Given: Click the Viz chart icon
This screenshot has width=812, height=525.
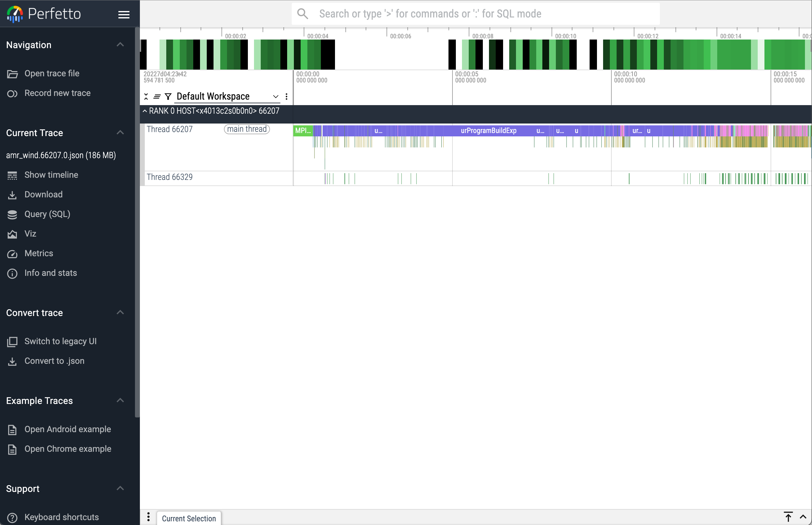Looking at the screenshot, I should click(x=12, y=234).
